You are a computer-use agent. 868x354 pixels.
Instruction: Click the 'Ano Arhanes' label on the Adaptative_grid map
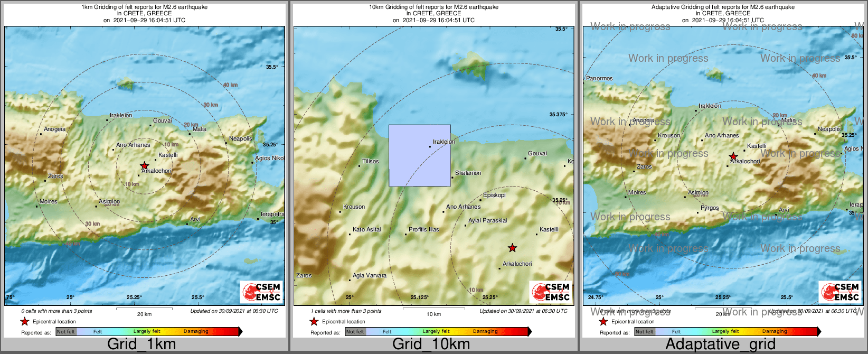[722, 135]
